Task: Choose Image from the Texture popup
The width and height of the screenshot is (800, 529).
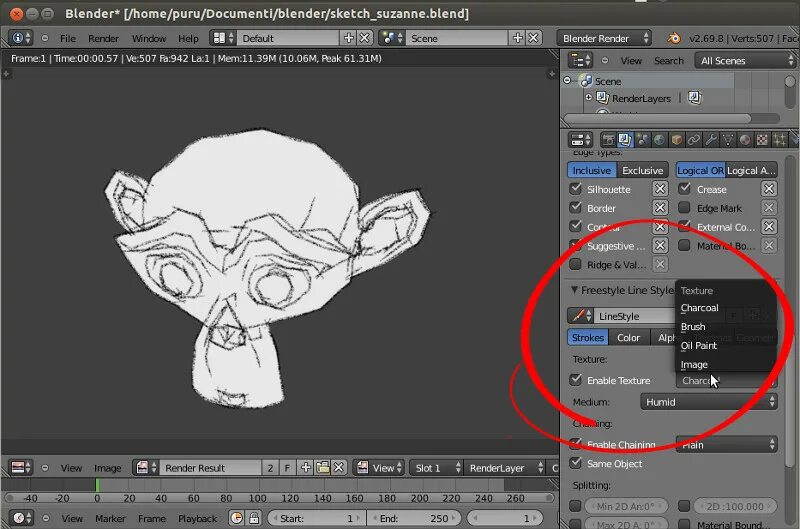Action: pos(694,365)
